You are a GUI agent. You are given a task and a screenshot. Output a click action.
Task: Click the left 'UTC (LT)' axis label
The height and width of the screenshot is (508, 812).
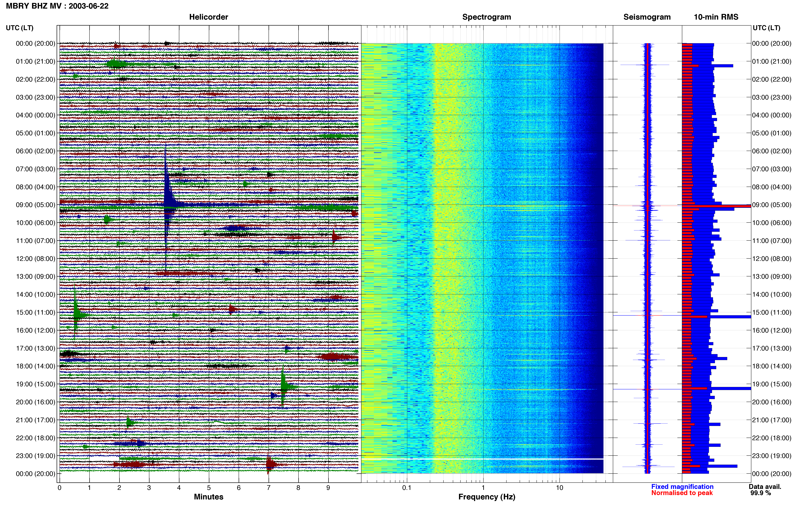[19, 28]
